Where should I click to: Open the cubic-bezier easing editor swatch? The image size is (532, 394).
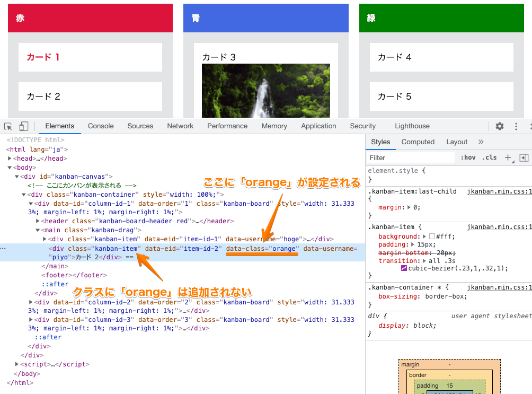[404, 268]
